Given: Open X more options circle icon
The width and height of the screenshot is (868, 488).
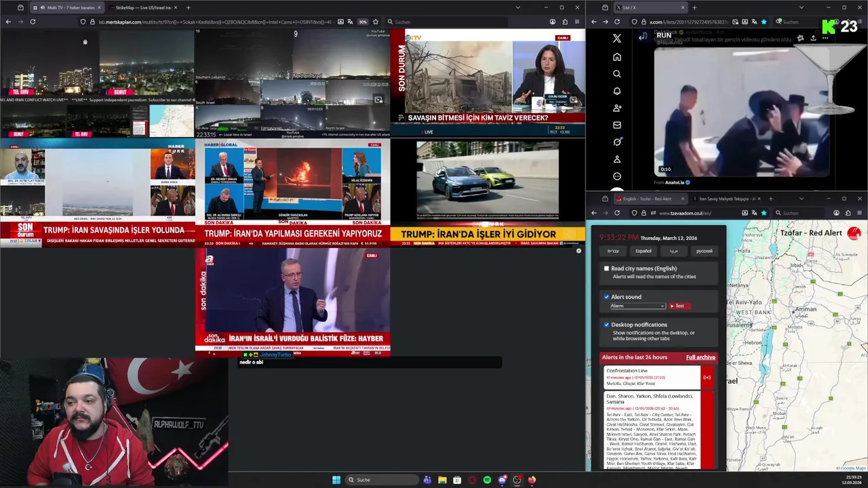Looking at the screenshot, I should (x=616, y=176).
